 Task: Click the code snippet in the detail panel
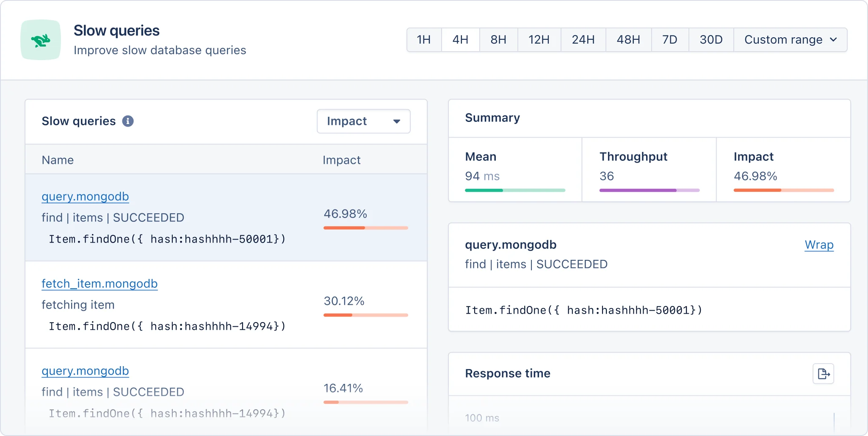coord(583,310)
